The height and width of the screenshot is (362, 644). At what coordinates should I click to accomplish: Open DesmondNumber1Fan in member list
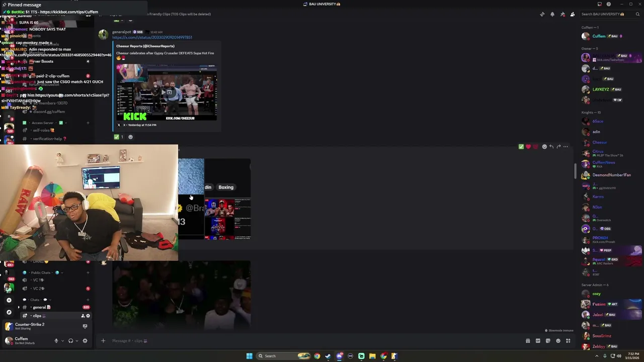[611, 175]
